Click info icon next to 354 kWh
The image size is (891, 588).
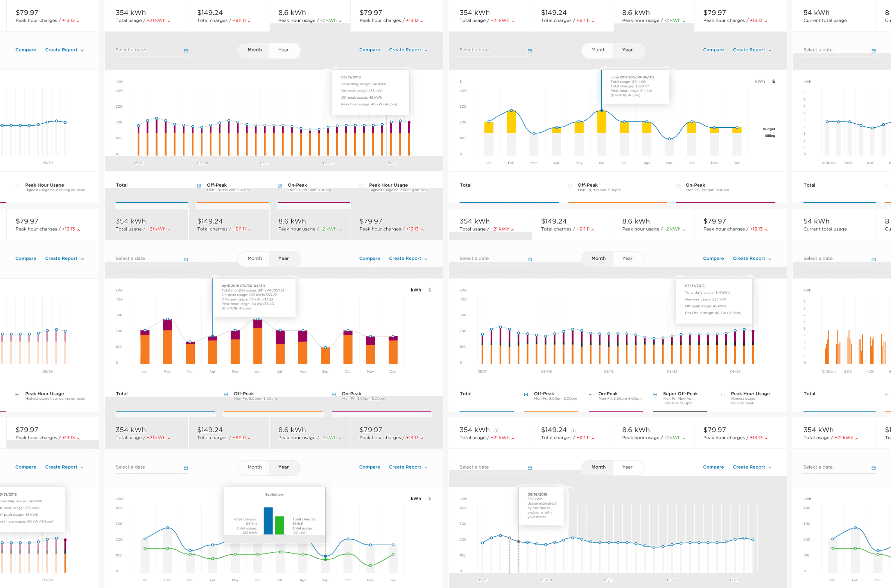[x=496, y=430]
